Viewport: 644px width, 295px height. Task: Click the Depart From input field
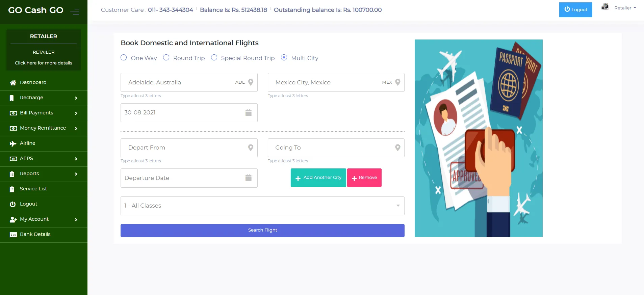tap(184, 148)
